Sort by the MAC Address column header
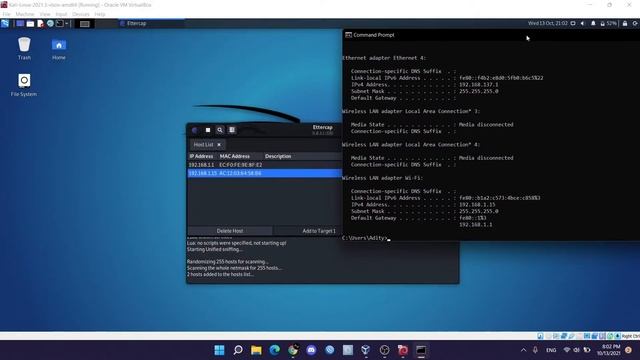The image size is (640, 360). point(235,156)
